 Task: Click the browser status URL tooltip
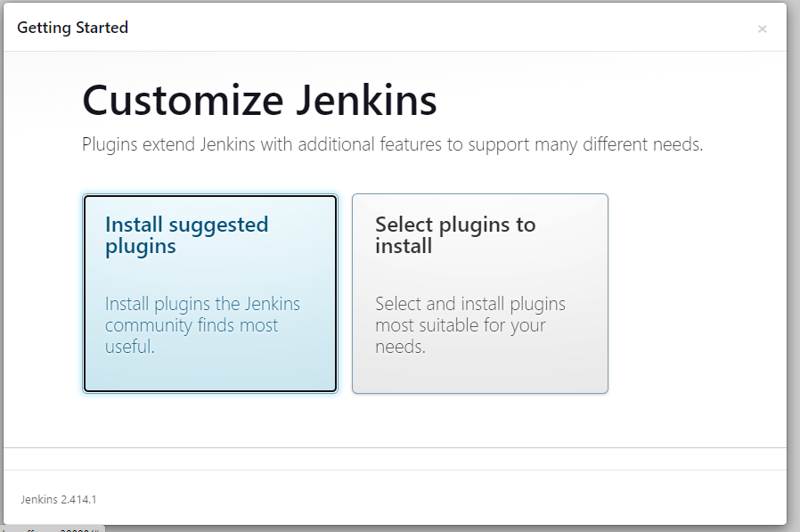click(52, 528)
